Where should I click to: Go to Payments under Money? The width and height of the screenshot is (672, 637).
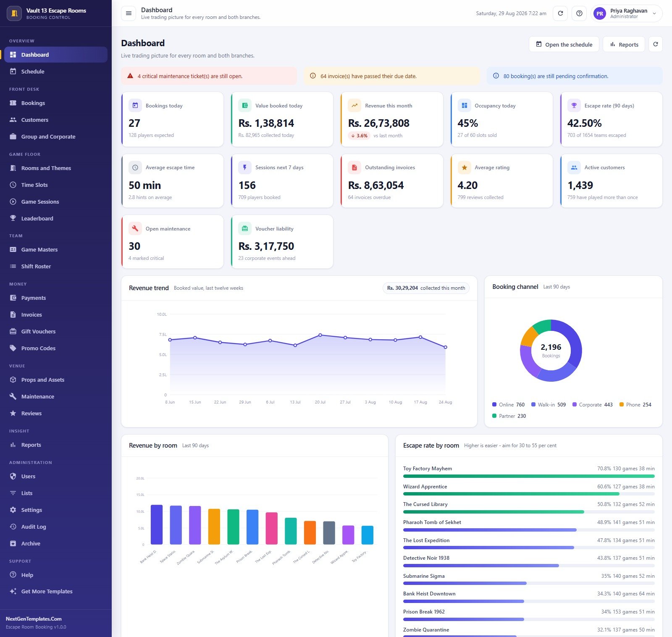(56, 298)
